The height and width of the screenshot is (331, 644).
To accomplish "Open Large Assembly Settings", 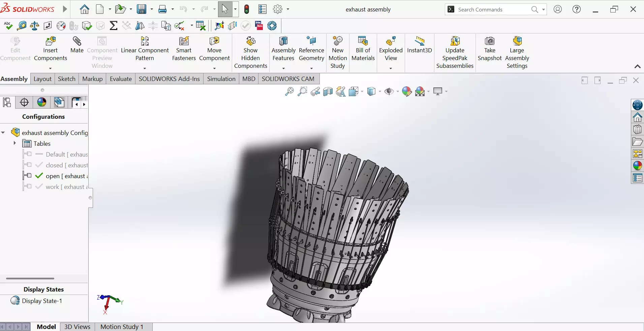I will [x=517, y=52].
